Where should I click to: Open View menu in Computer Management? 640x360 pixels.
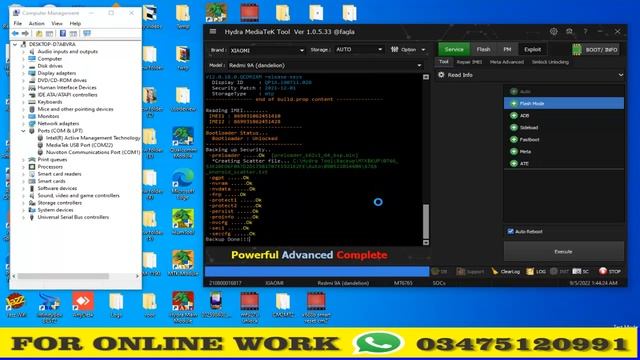coord(57,23)
